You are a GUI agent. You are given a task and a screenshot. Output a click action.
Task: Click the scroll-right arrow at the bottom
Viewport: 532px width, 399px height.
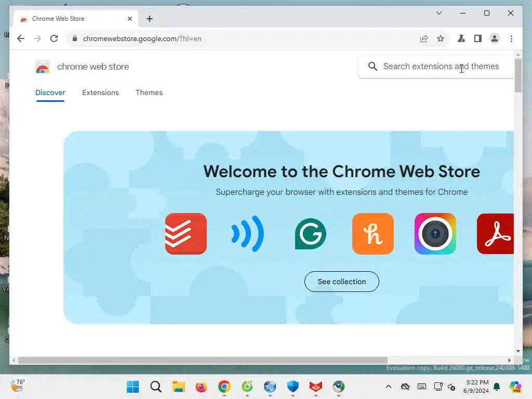pos(509,360)
